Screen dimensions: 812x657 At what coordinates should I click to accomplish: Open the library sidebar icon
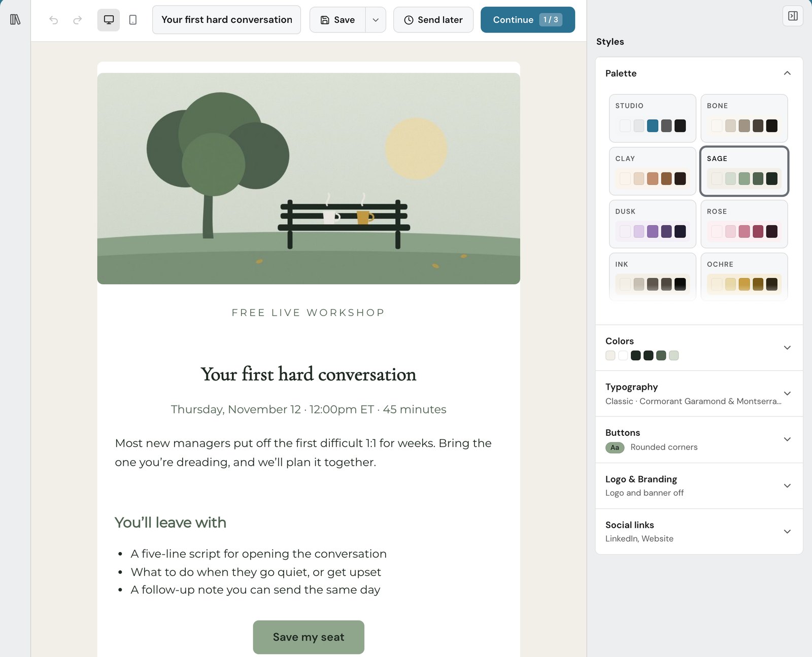click(x=15, y=20)
